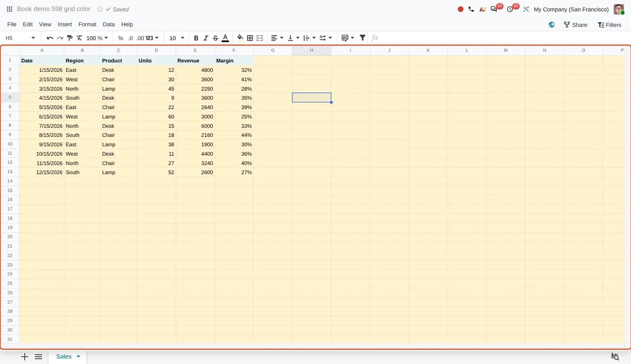Expand the font size dropdown arrow
The height and width of the screenshot is (364, 631).
pos(183,38)
